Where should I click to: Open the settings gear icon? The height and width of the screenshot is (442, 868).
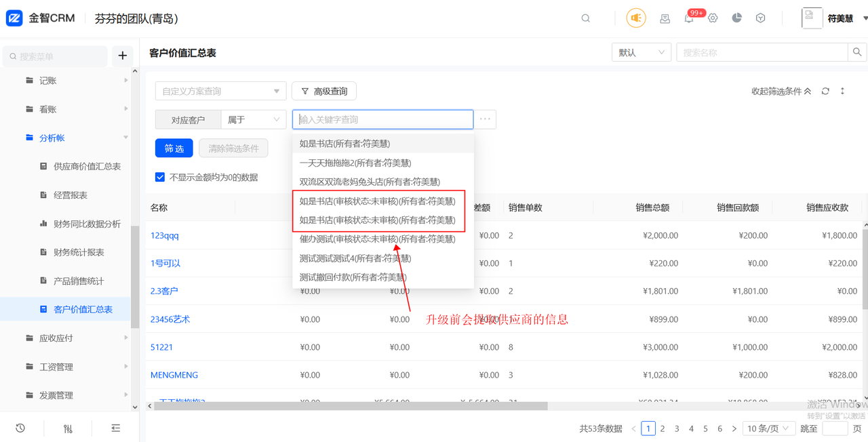[x=713, y=18]
